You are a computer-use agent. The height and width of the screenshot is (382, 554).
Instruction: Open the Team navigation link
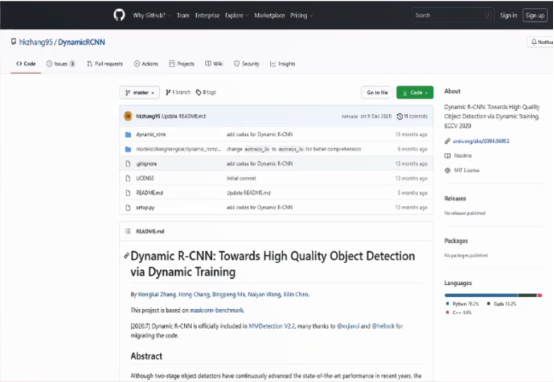183,15
